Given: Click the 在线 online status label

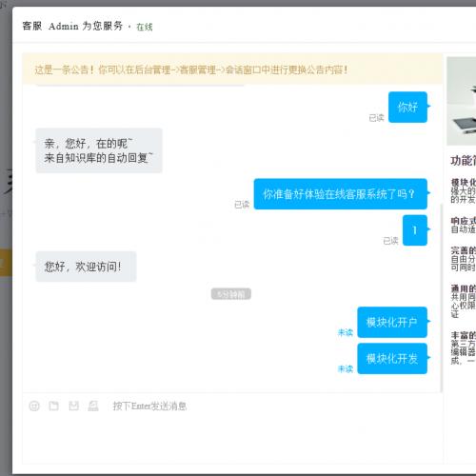Looking at the screenshot, I should [145, 27].
